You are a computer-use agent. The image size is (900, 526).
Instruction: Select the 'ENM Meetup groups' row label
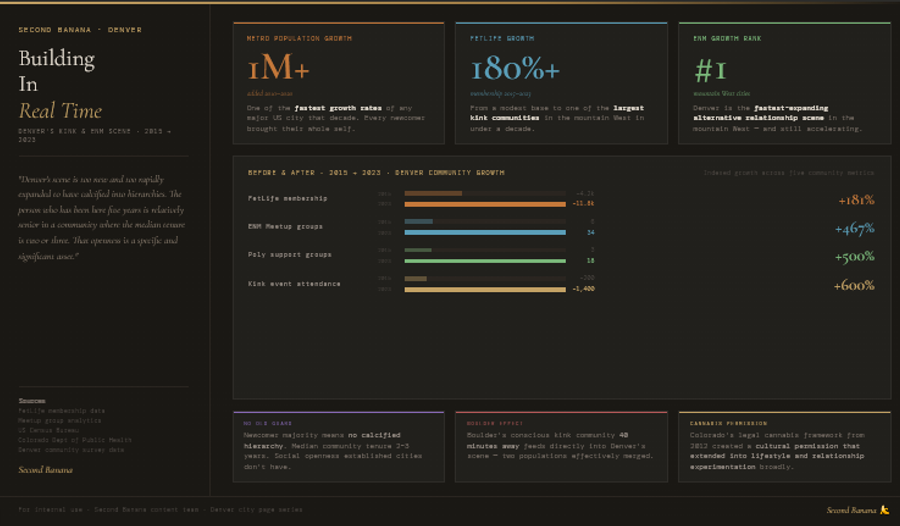coord(285,226)
